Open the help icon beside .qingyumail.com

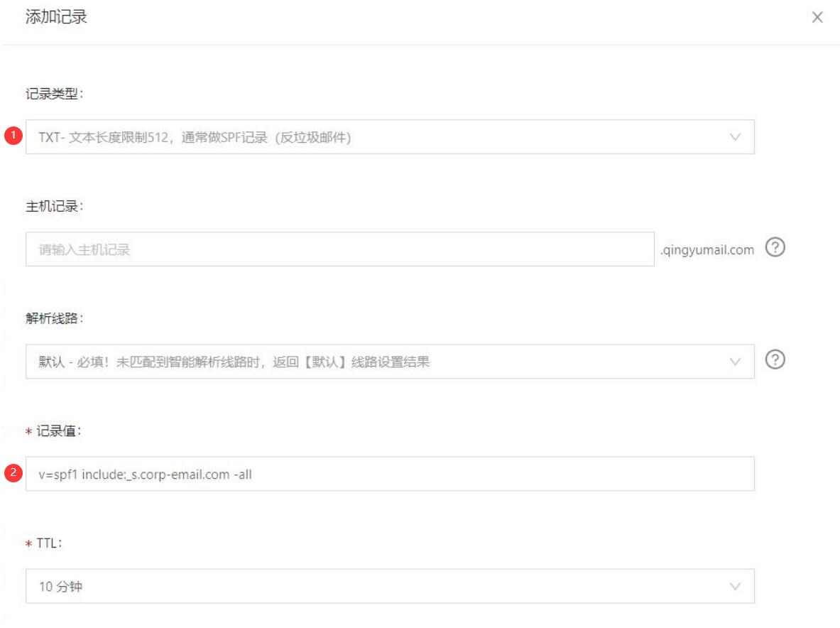(776, 249)
